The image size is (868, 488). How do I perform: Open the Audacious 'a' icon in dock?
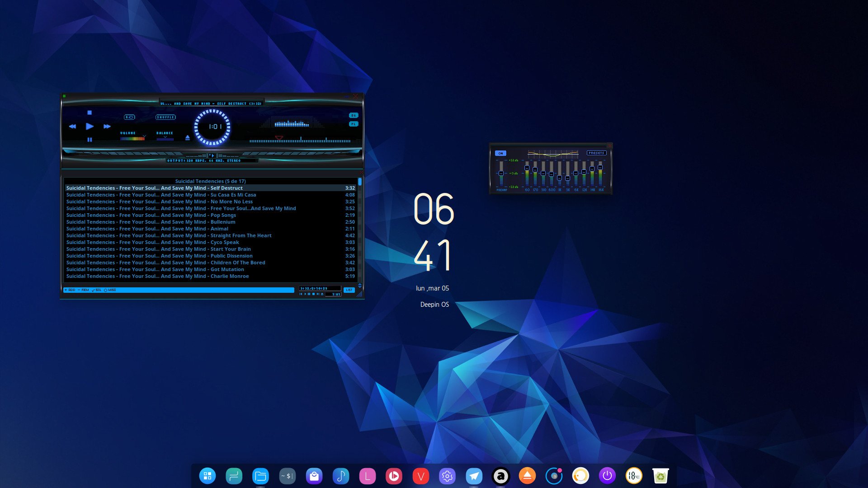pyautogui.click(x=500, y=476)
